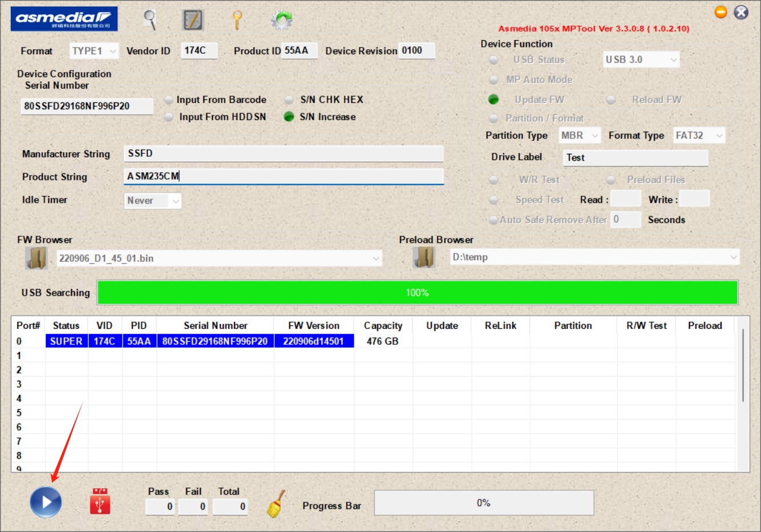Click the magnifying glass search icon
The height and width of the screenshot is (532, 761).
click(x=150, y=20)
